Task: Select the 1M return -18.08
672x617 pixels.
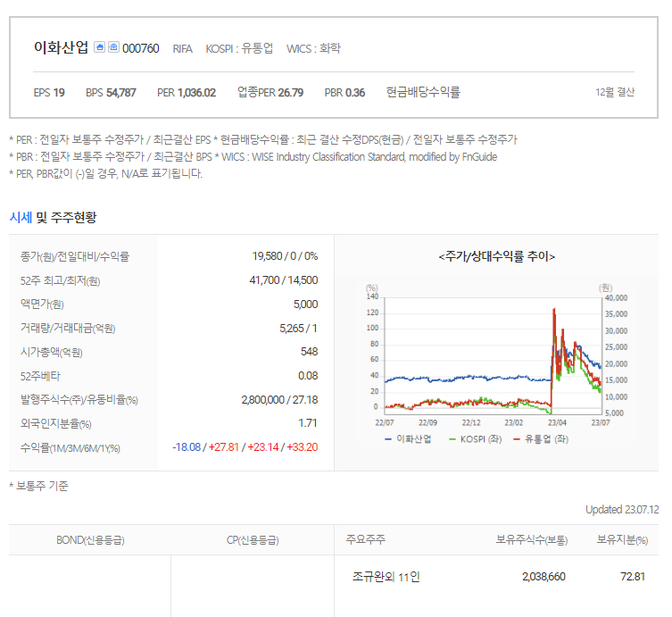Action: 187,447
